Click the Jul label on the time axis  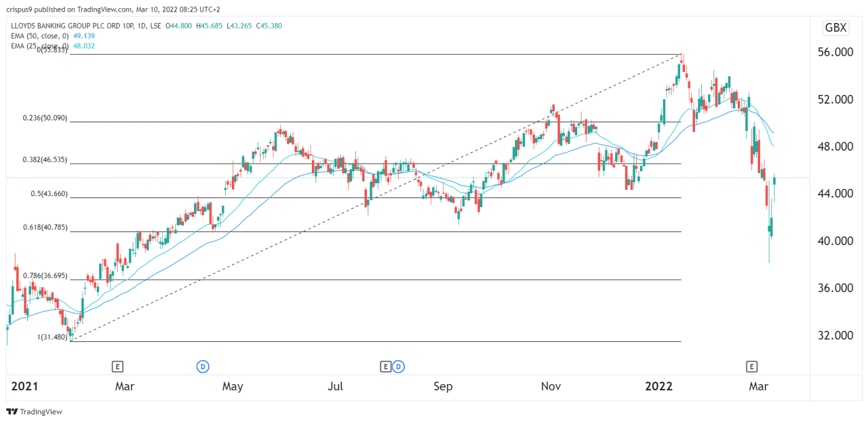(335, 386)
